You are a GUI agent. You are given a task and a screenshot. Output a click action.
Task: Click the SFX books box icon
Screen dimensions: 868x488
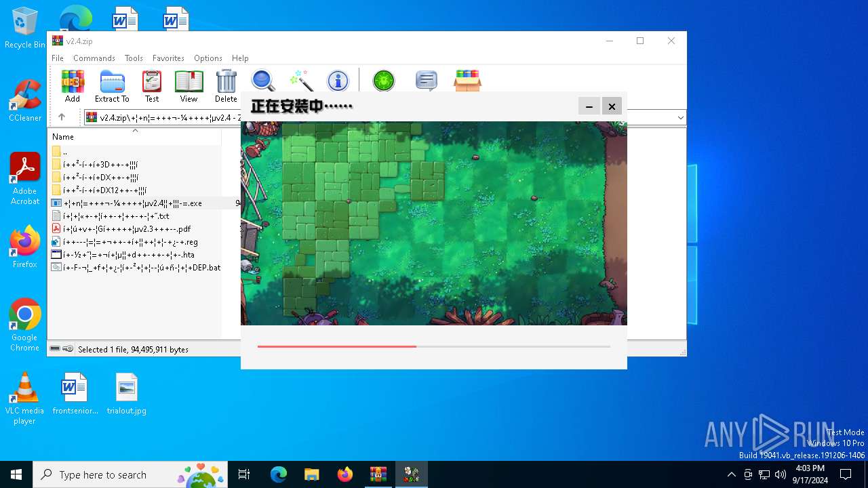click(467, 81)
